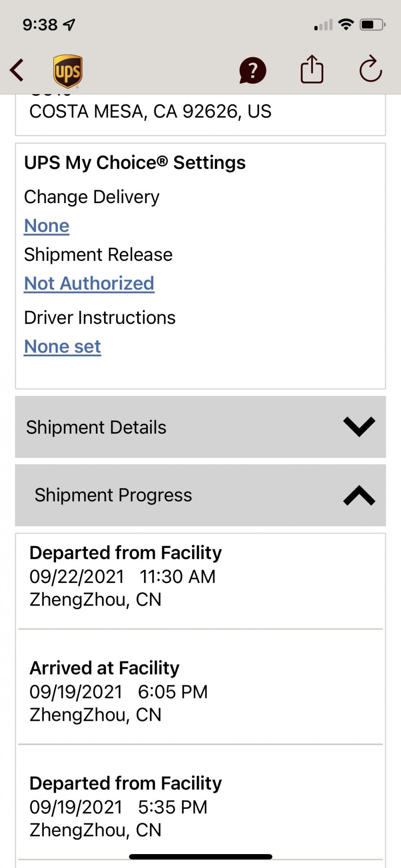Viewport: 401px width, 868px height.
Task: Tap the back arrow icon
Action: (x=17, y=70)
